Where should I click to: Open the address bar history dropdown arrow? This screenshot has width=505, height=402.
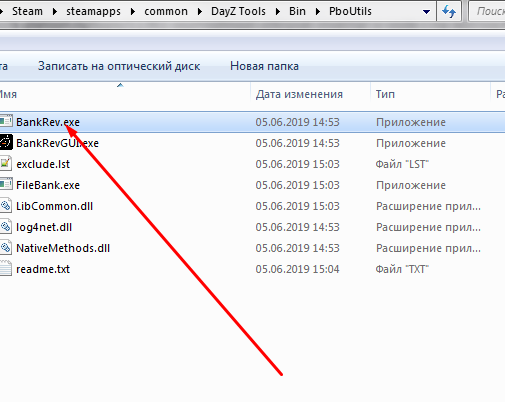pos(426,12)
